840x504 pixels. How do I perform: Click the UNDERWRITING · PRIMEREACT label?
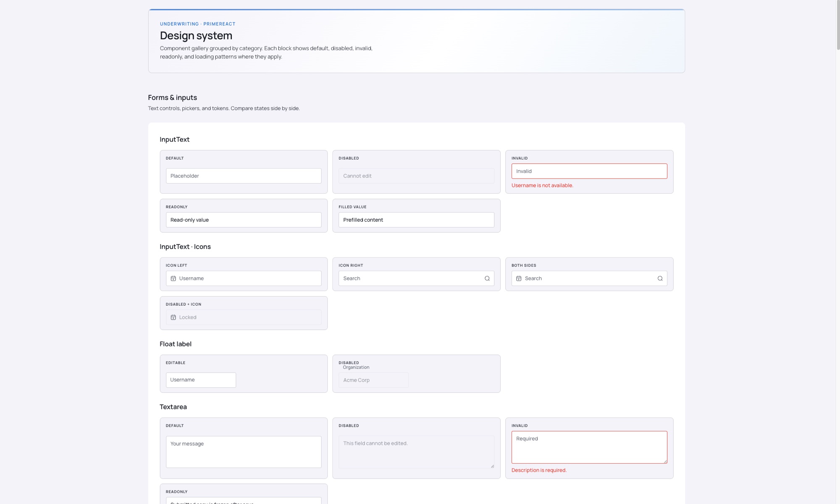197,24
